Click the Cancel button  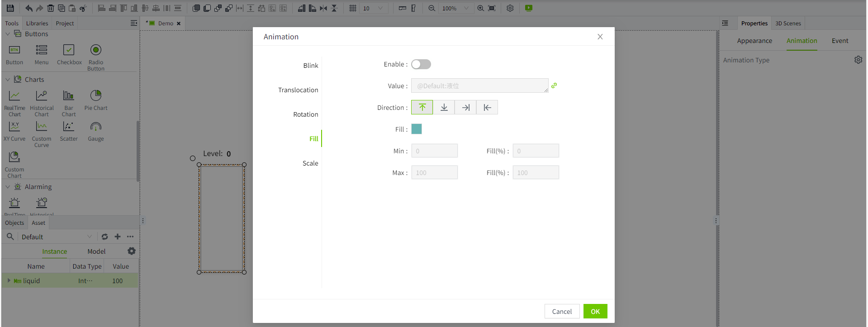point(562,311)
